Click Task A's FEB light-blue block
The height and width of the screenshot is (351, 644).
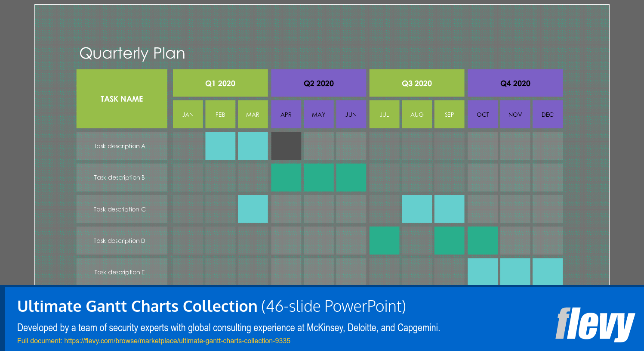220,146
